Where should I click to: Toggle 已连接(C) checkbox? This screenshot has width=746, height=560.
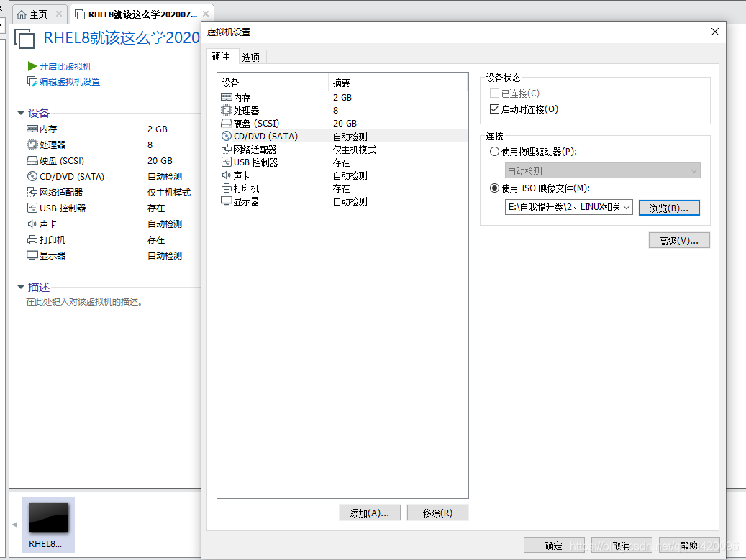point(494,93)
